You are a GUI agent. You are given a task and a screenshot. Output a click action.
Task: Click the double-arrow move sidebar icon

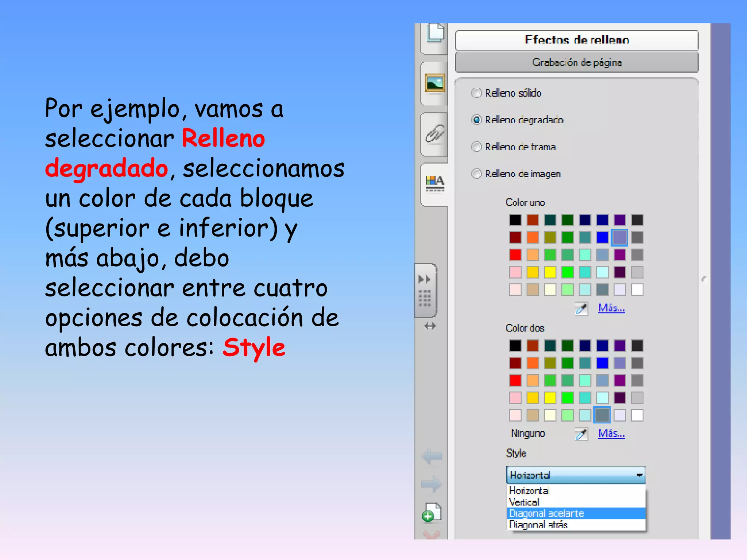(424, 279)
